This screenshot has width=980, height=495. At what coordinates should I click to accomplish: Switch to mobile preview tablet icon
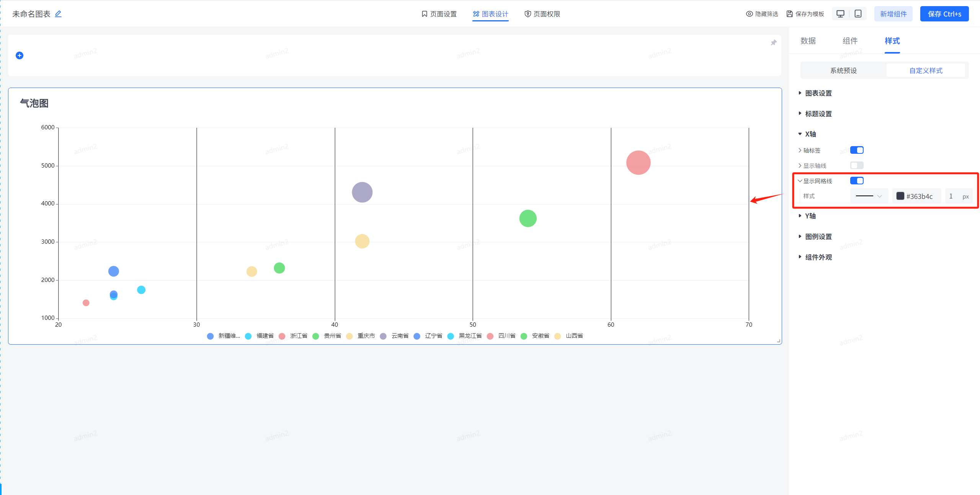[x=858, y=14]
